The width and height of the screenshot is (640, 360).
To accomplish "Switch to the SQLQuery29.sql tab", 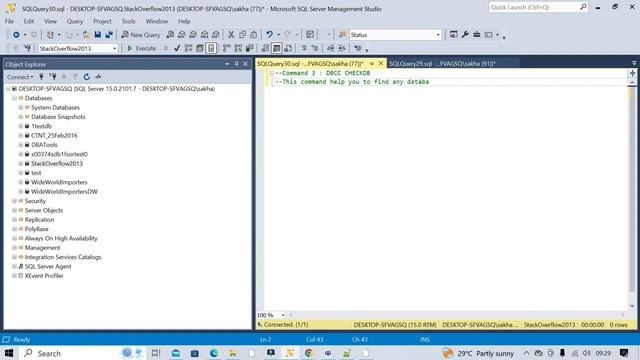I will tap(442, 64).
